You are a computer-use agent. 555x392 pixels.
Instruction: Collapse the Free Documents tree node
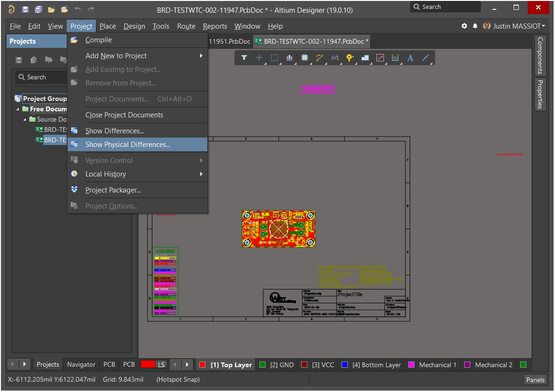18,109
